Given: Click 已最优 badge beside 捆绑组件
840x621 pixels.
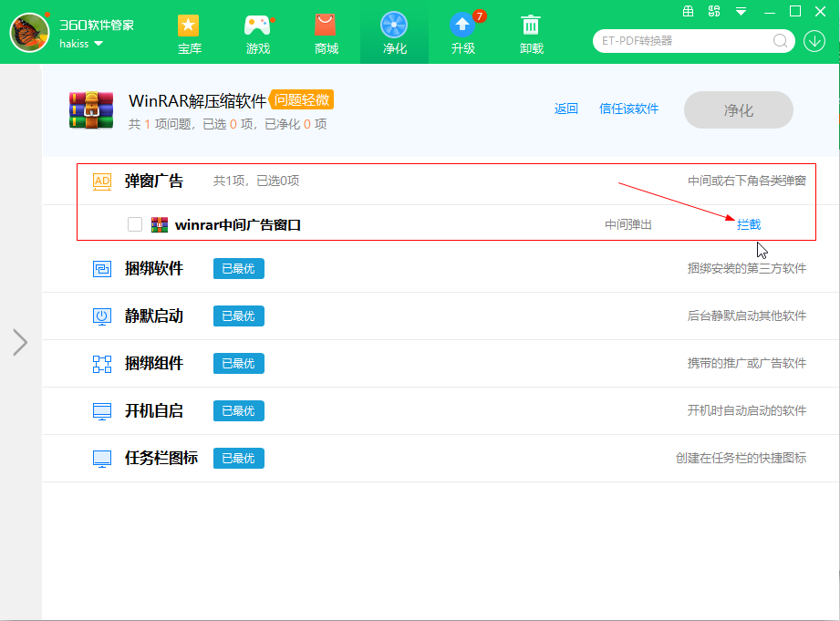Looking at the screenshot, I should click(x=238, y=363).
